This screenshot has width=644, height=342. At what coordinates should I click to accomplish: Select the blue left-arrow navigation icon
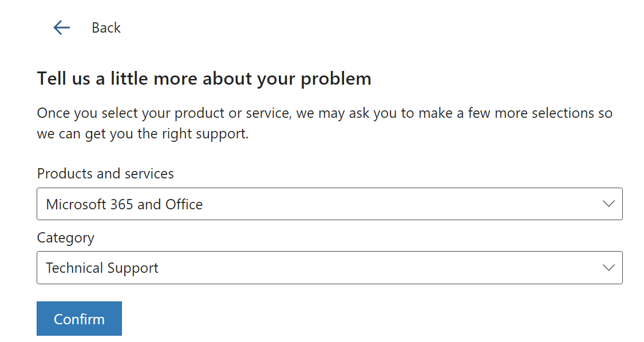click(61, 27)
